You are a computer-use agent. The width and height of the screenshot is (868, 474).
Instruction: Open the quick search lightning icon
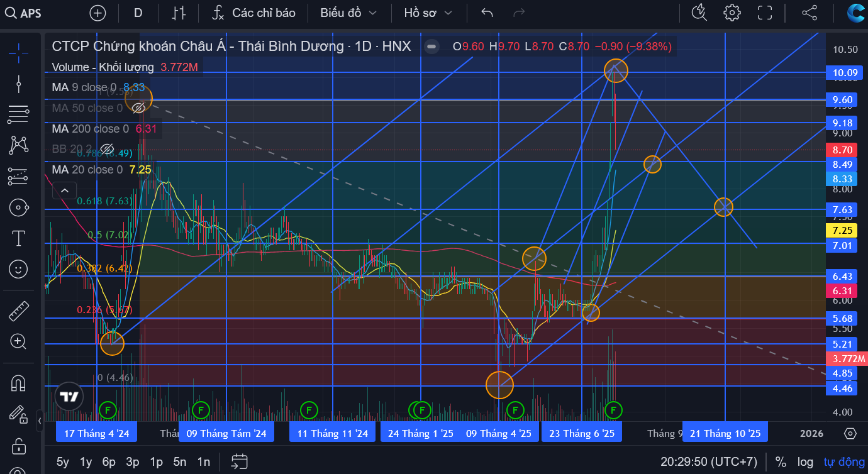point(699,13)
